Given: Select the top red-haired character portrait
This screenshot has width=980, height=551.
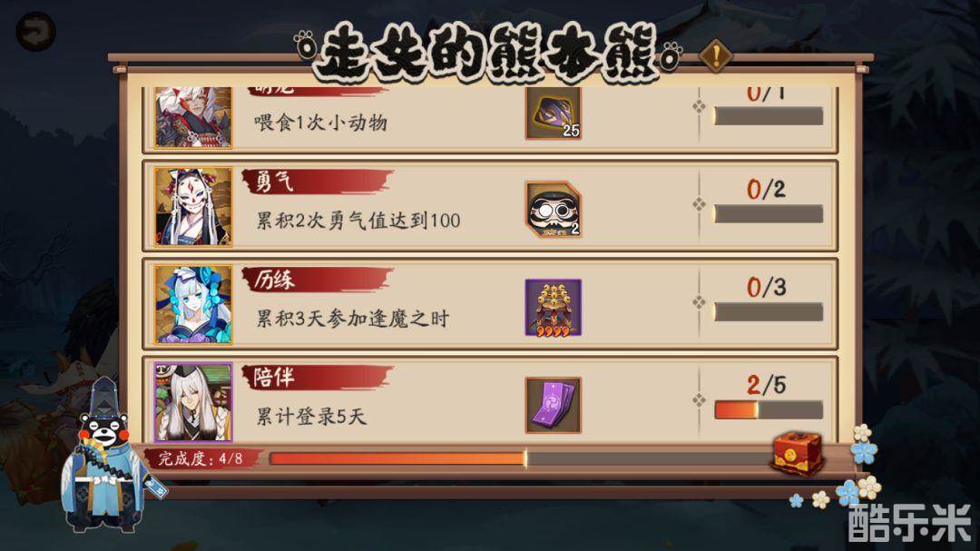Looking at the screenshot, I should pos(193,118).
